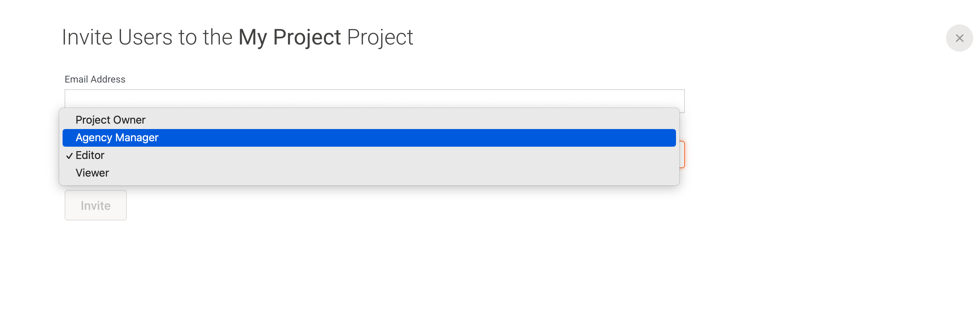This screenshot has height=326, width=980.
Task: Select the Project Owner role
Action: [110, 120]
